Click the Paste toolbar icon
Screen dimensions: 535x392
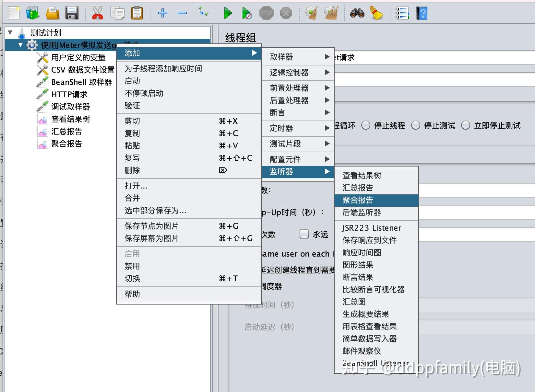click(x=137, y=13)
